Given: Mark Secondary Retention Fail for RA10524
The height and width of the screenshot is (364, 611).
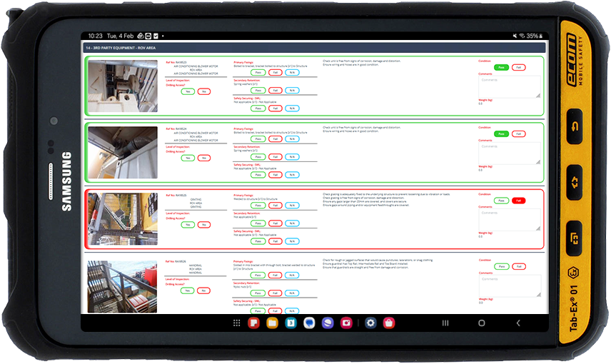Looking at the screenshot, I should (276, 157).
